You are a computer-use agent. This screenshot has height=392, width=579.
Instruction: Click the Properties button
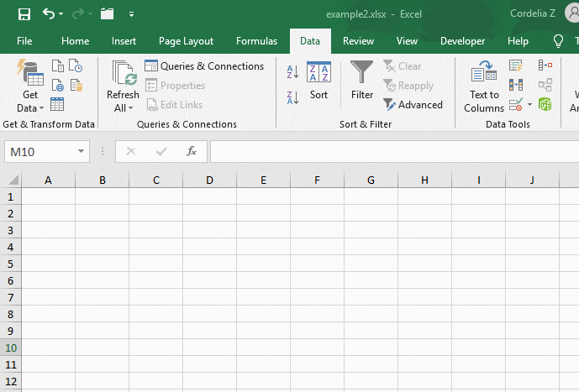tap(175, 86)
